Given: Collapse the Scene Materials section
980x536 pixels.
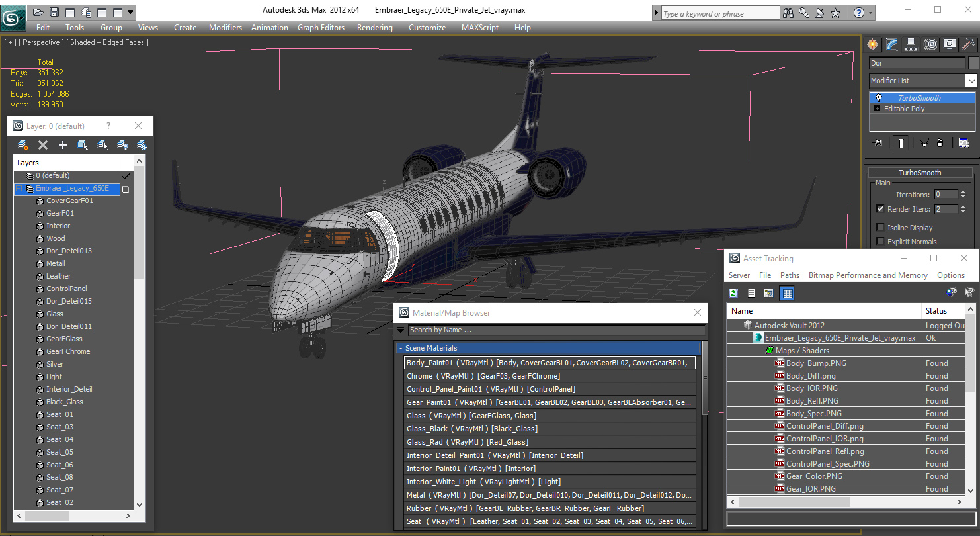Looking at the screenshot, I should click(400, 348).
